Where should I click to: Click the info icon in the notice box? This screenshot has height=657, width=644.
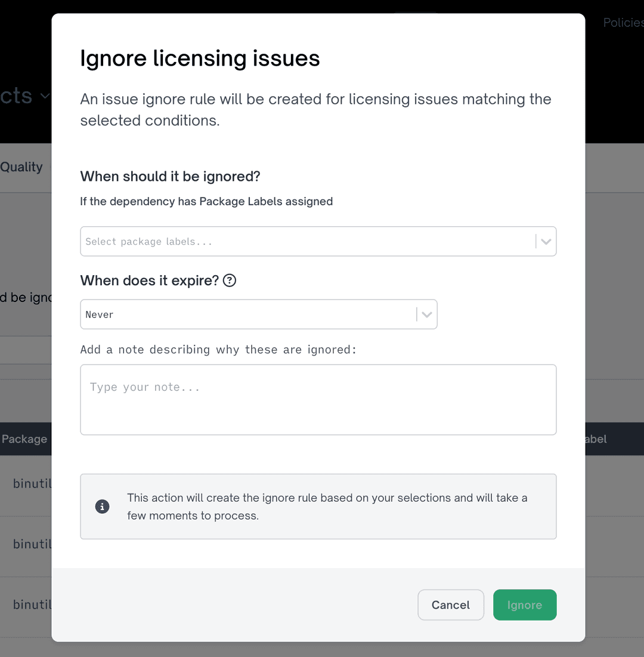pos(102,506)
